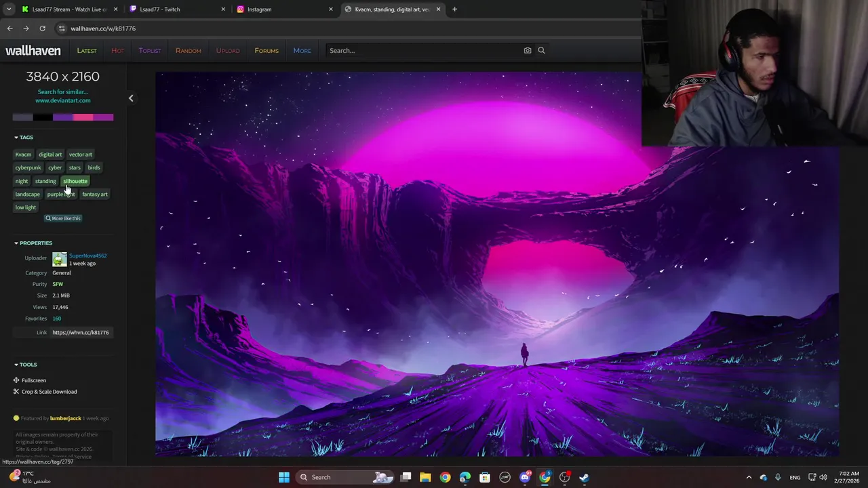Collapse the Tags section
The height and width of the screenshot is (488, 868).
coord(24,138)
